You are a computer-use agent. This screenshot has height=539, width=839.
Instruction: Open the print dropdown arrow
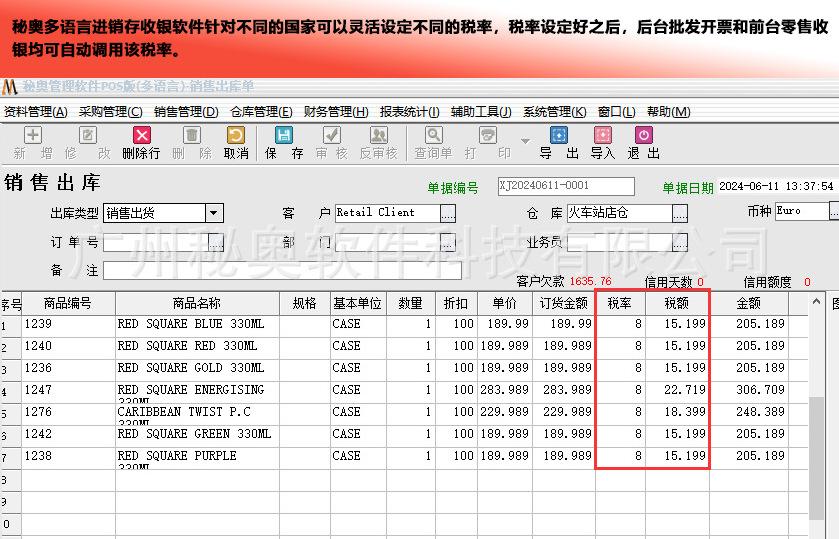tap(525, 141)
